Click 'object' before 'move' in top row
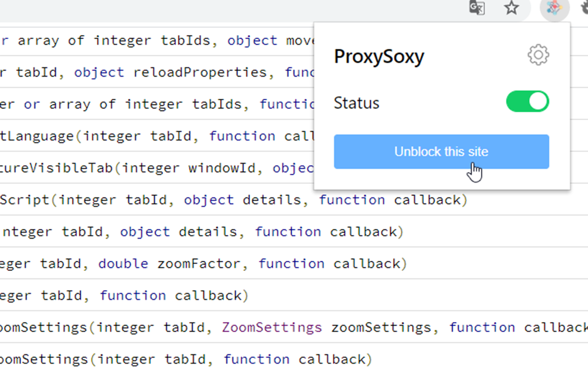Image resolution: width=588 pixels, height=368 pixels. tap(252, 40)
